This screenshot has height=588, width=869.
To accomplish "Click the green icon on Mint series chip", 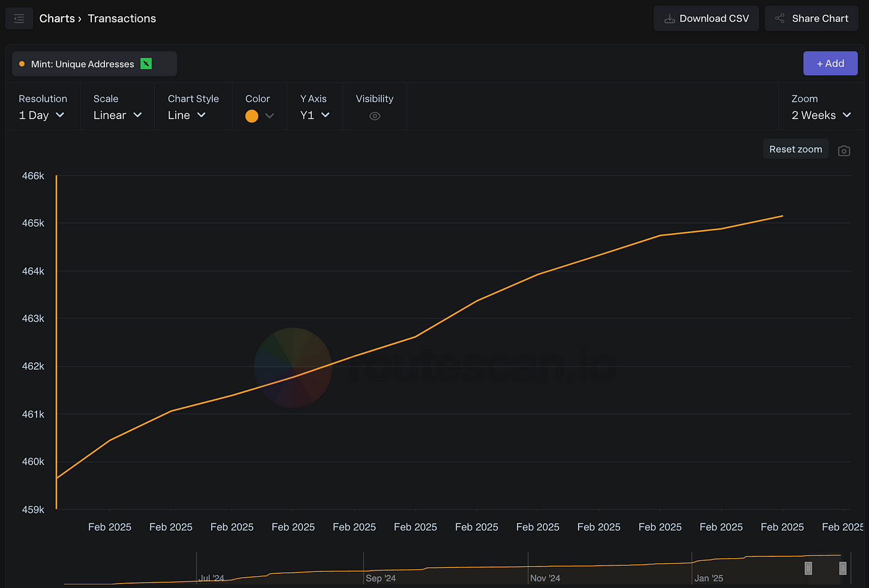I will pyautogui.click(x=146, y=64).
